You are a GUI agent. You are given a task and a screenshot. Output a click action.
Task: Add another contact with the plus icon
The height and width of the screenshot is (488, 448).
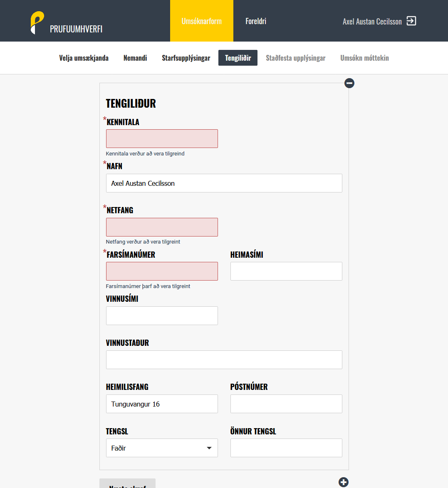(x=344, y=482)
